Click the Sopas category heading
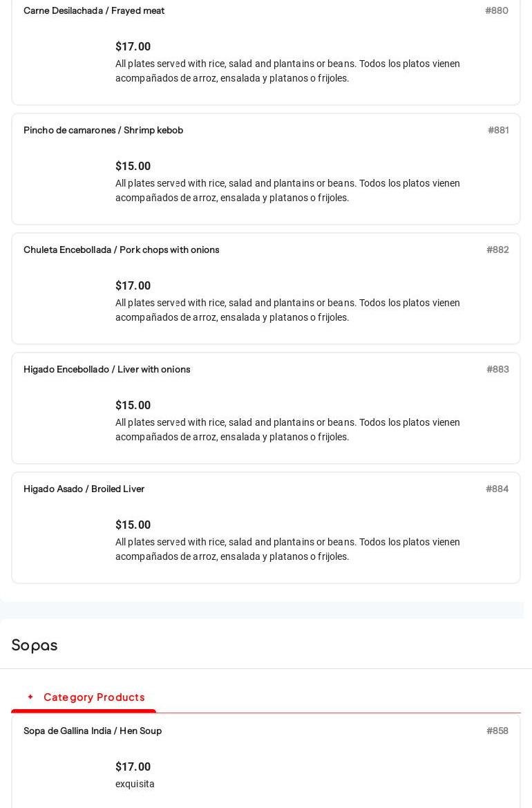This screenshot has width=532, height=808. tap(35, 645)
